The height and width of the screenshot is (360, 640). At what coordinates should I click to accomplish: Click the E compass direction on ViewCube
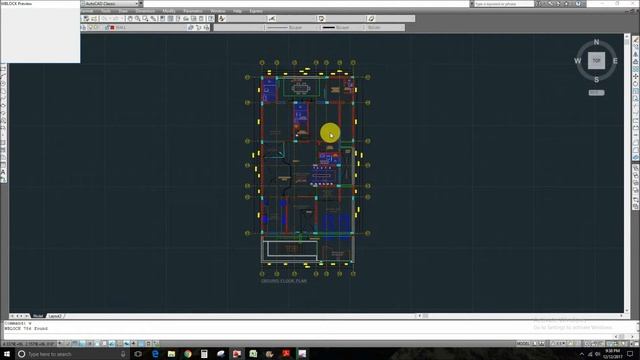point(615,61)
